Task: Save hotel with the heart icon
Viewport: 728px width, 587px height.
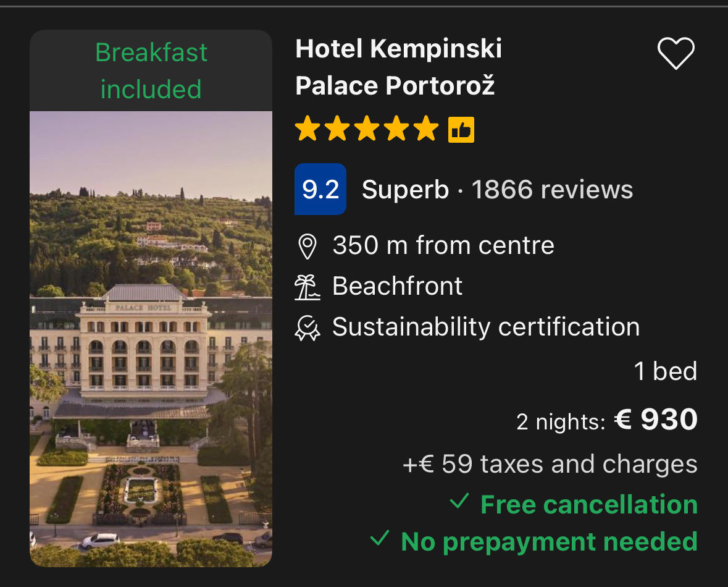Action: tap(676, 53)
